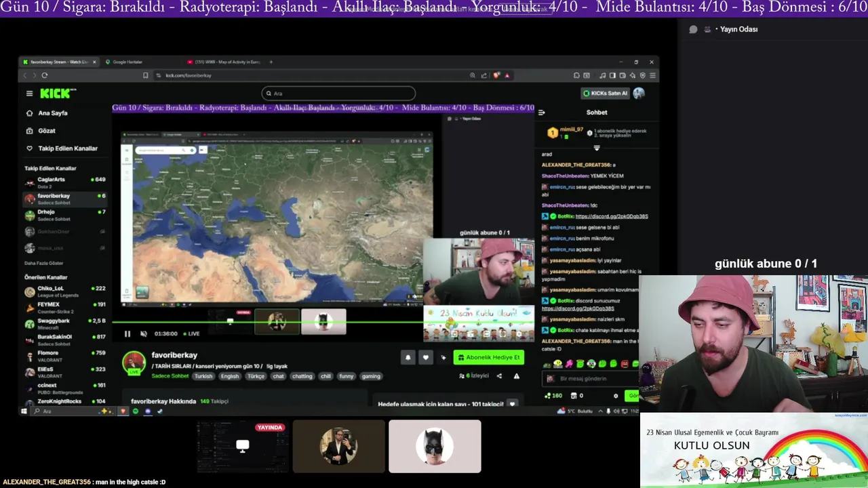Select the favoriberkay Stream browser tab
The width and height of the screenshot is (868, 488).
(x=59, y=62)
